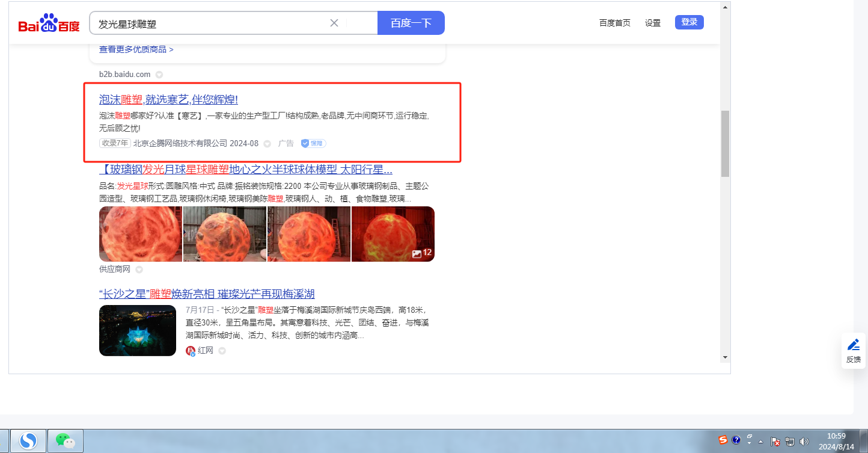Viewport: 868px width, 453px height.
Task: Click the page scrollbar down arrow
Action: 725,357
